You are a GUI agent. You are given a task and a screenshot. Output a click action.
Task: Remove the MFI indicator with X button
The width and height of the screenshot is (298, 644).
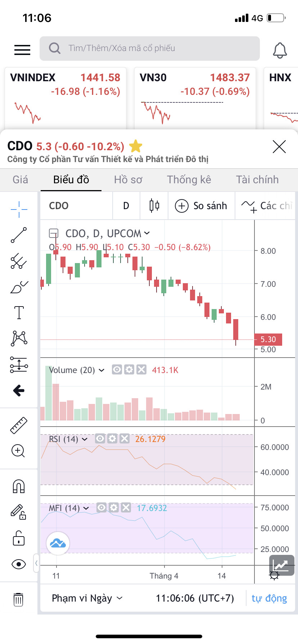coord(126,507)
